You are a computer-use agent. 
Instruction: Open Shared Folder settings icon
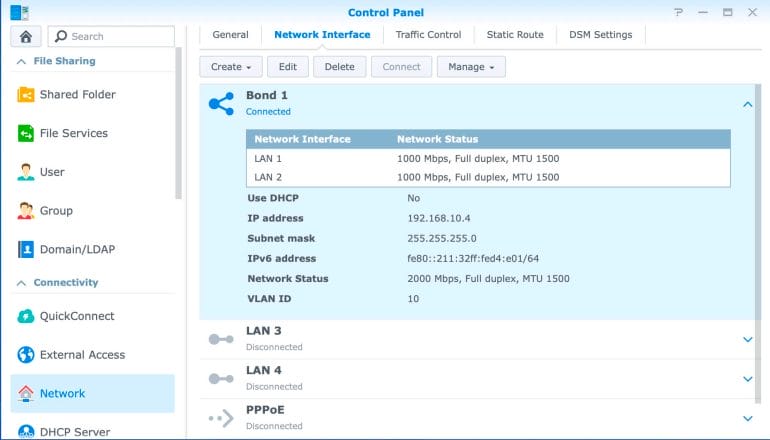point(26,94)
